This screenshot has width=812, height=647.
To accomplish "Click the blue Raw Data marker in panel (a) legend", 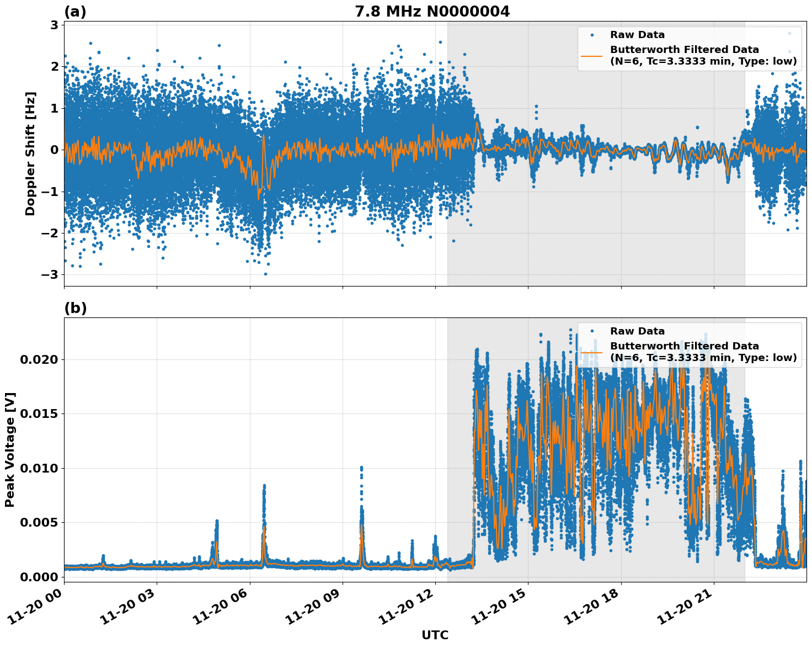I will coord(592,35).
